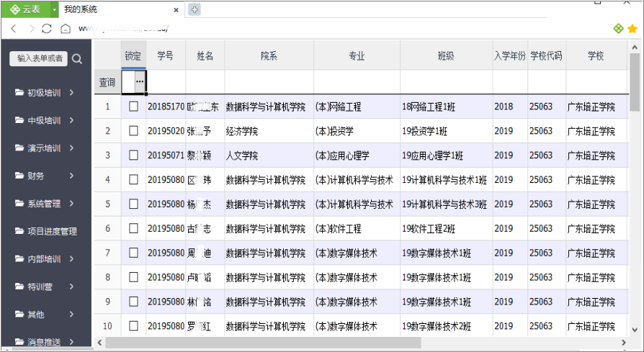Tick the 锁定 checkbox in row 4
Viewport: 644px width, 352px height.
[133, 179]
